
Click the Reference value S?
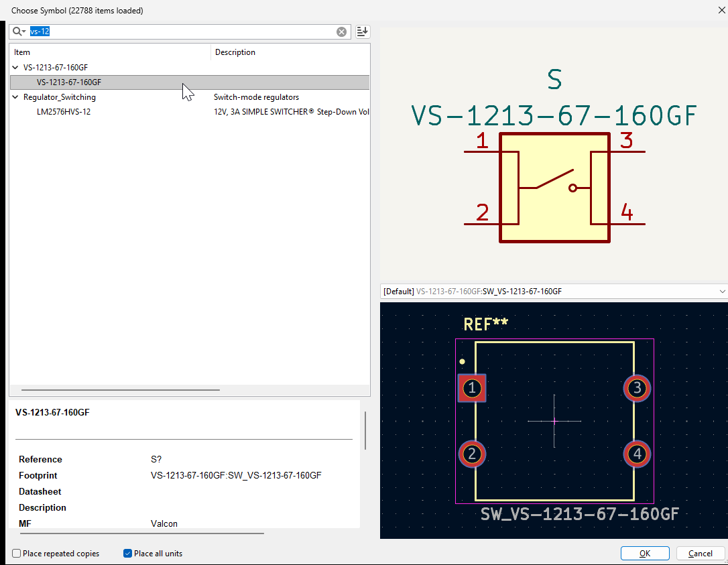[x=156, y=459]
